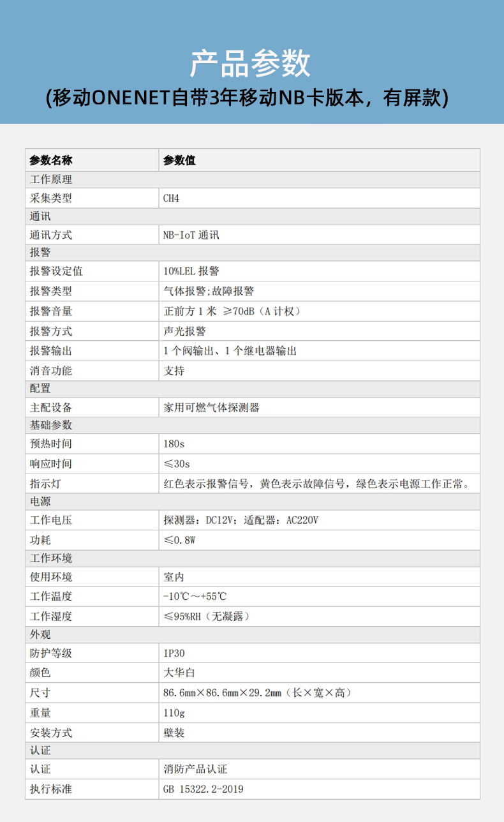Click the '尺寸' label

click(40, 693)
